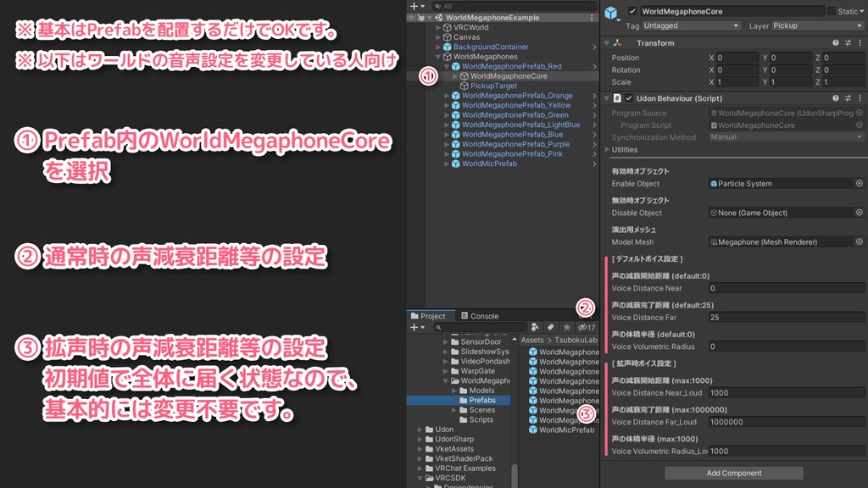Enable the Static checkbox for WorldMegaphoneCore
This screenshot has height=488, width=868.
(x=832, y=11)
